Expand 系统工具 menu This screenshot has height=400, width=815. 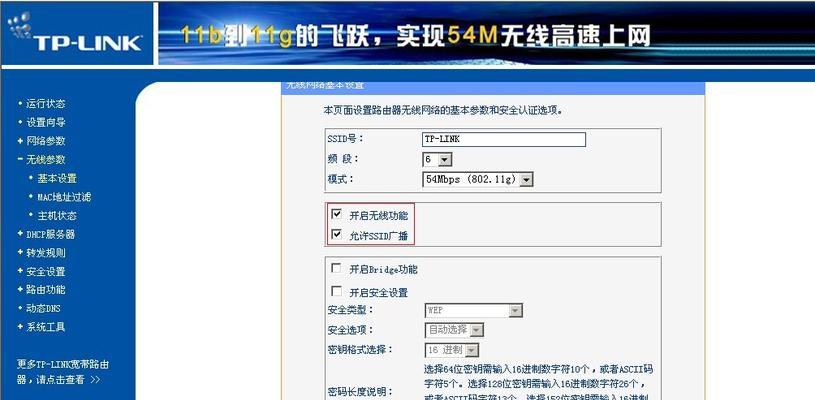coord(46,327)
